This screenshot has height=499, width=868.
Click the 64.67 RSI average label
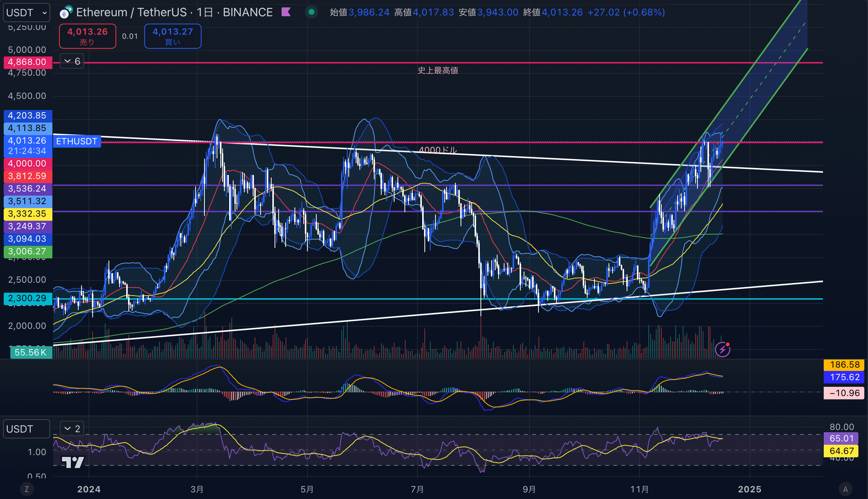tap(841, 451)
